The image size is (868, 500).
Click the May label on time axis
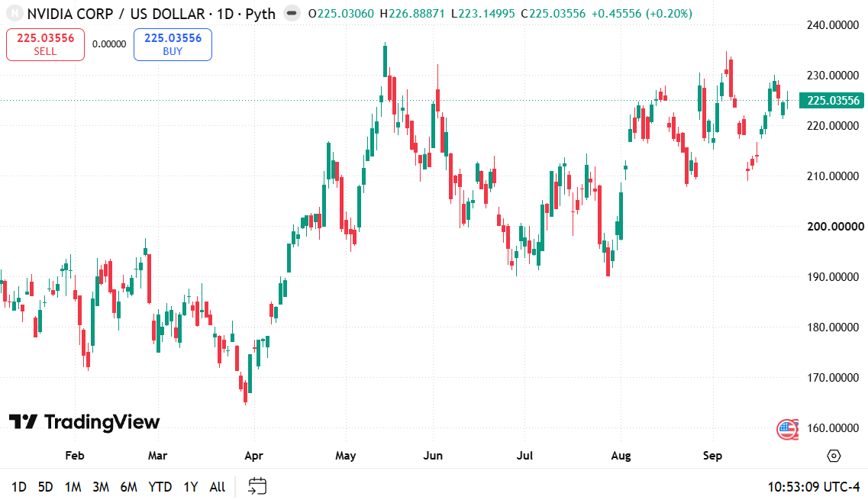coord(345,456)
